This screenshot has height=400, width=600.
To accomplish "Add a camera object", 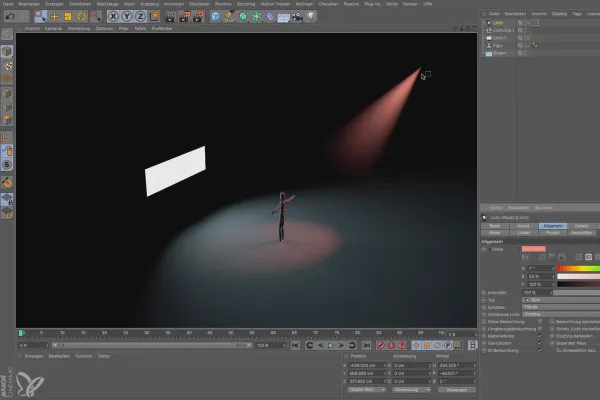I will click(x=297, y=16).
